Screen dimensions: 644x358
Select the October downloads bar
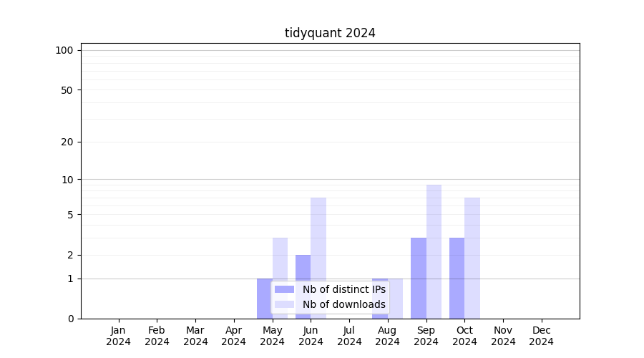[x=472, y=258]
